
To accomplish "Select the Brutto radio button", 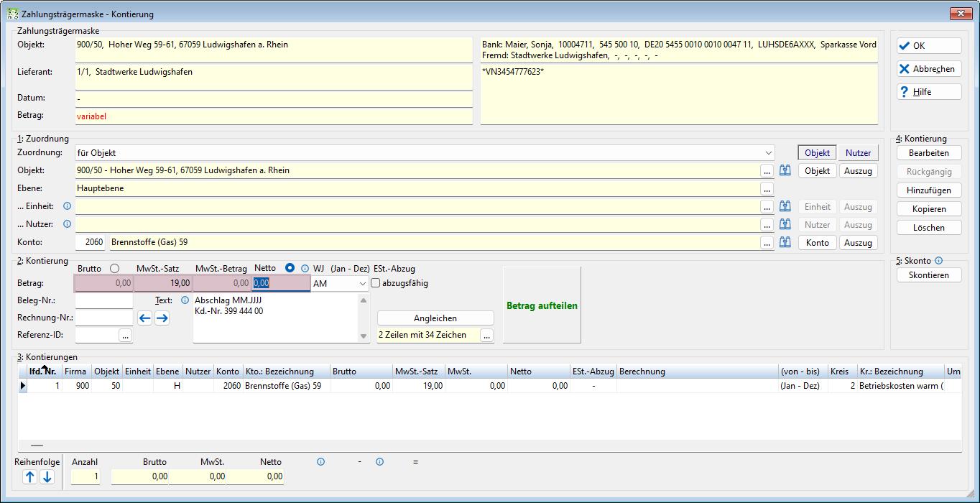I will (114, 268).
